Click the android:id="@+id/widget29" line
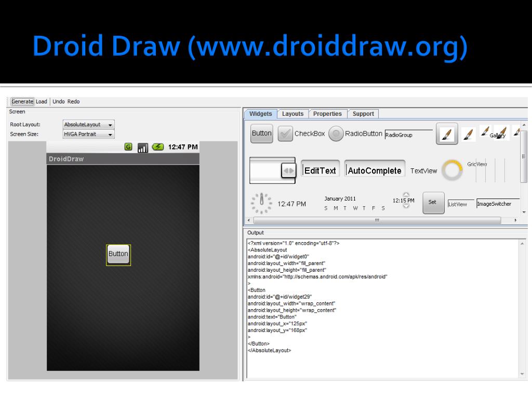532x399 pixels. (x=280, y=297)
